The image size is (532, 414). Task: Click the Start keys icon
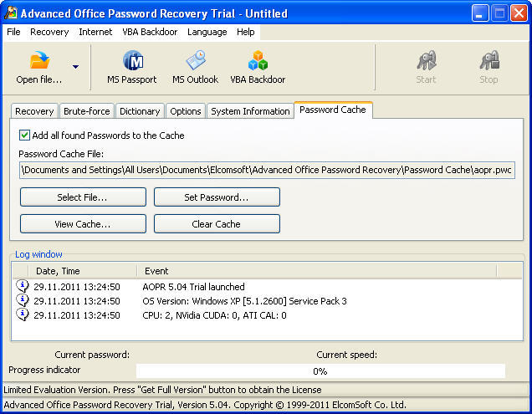pyautogui.click(x=427, y=60)
